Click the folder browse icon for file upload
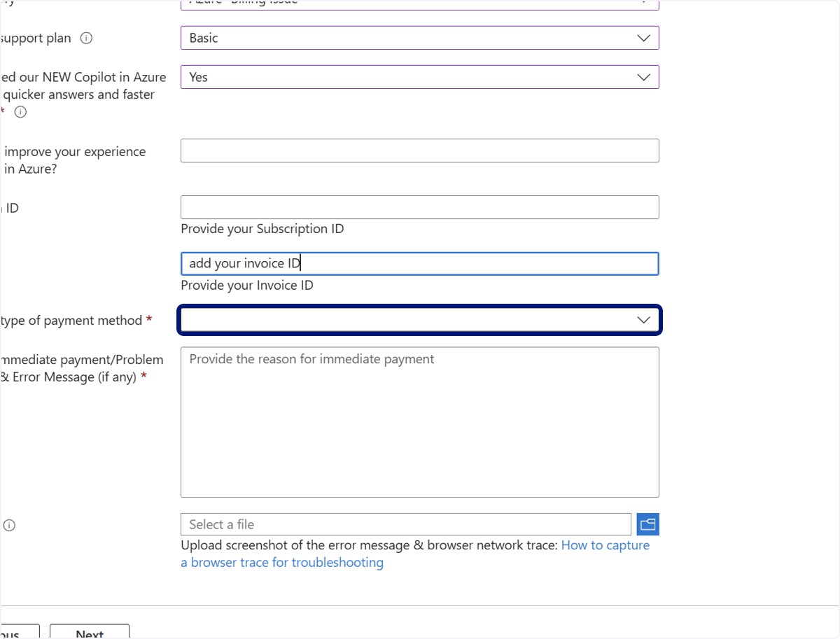This screenshot has height=639, width=840. point(648,524)
